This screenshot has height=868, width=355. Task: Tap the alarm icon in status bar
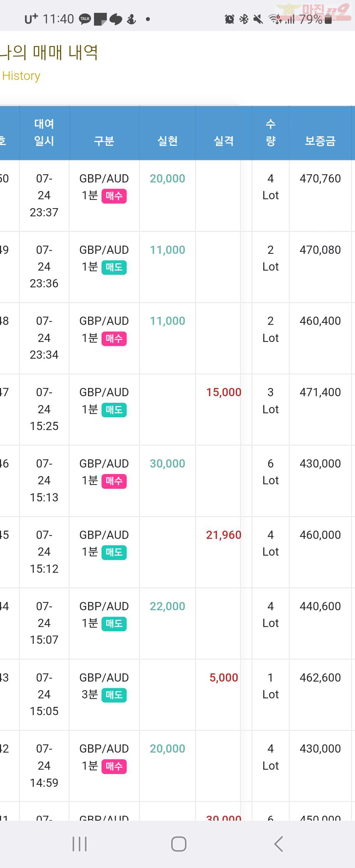229,19
